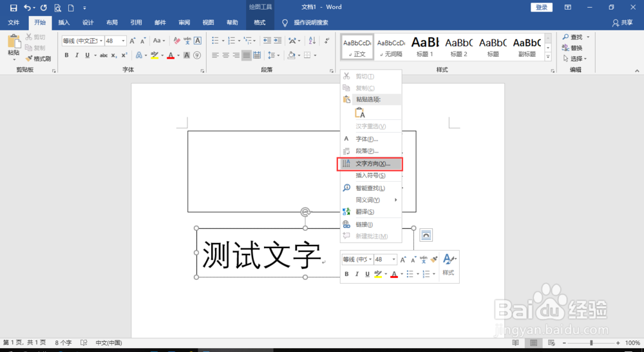Open the mini toolbar font size dropdown
644x352 pixels.
pos(393,259)
